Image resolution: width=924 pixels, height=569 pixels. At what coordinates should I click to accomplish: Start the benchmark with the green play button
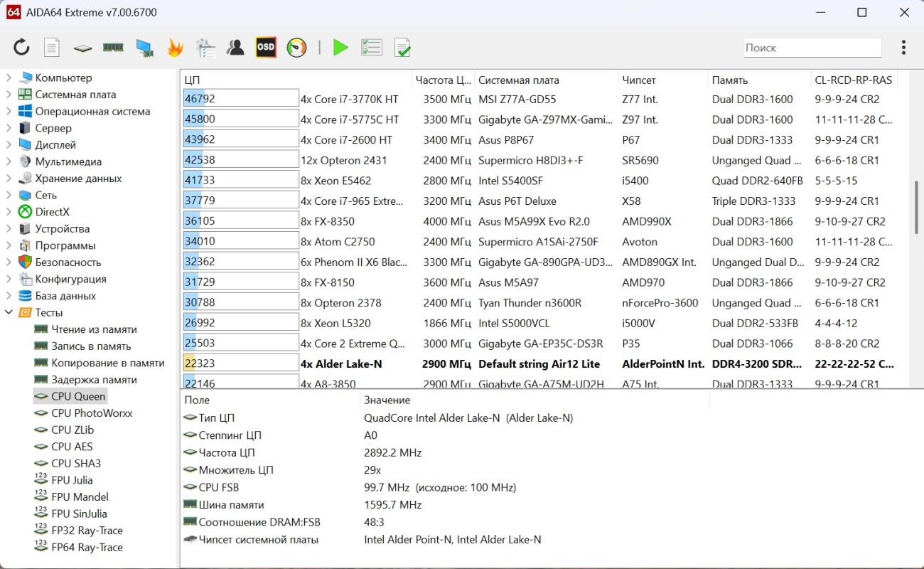pyautogui.click(x=341, y=48)
